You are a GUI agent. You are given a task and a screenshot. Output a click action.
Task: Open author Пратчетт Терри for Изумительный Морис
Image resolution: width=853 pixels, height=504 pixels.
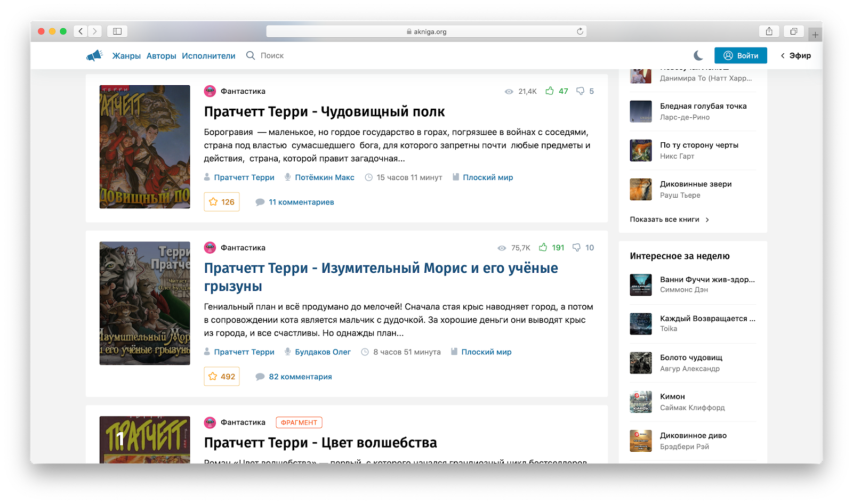(x=244, y=352)
